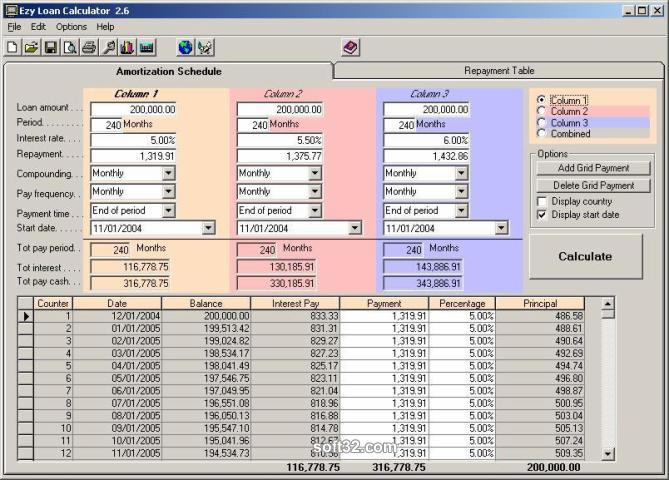Viewport: 669px width, 480px height.
Task: Click the grid scrollbar thumb
Action: (608, 314)
